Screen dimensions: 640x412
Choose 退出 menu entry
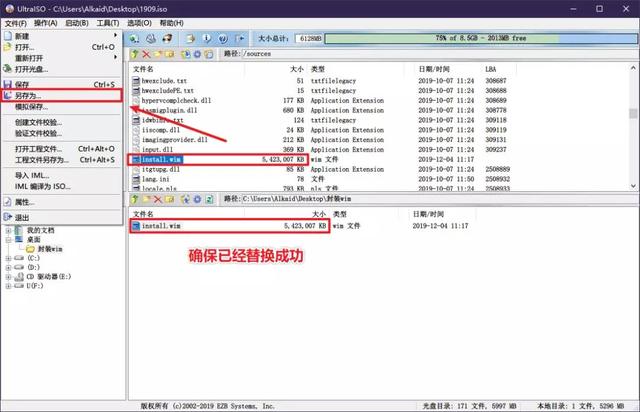[62, 218]
